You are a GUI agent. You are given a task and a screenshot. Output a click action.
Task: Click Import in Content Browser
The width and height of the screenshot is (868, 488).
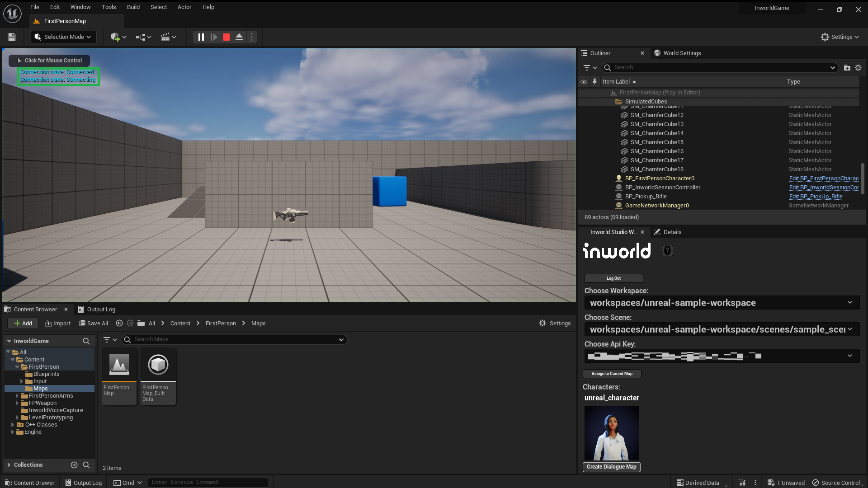[57, 324]
